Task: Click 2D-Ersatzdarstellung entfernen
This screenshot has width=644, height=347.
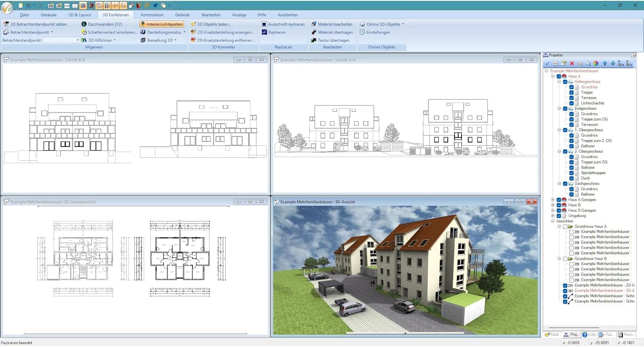Action: (223, 40)
